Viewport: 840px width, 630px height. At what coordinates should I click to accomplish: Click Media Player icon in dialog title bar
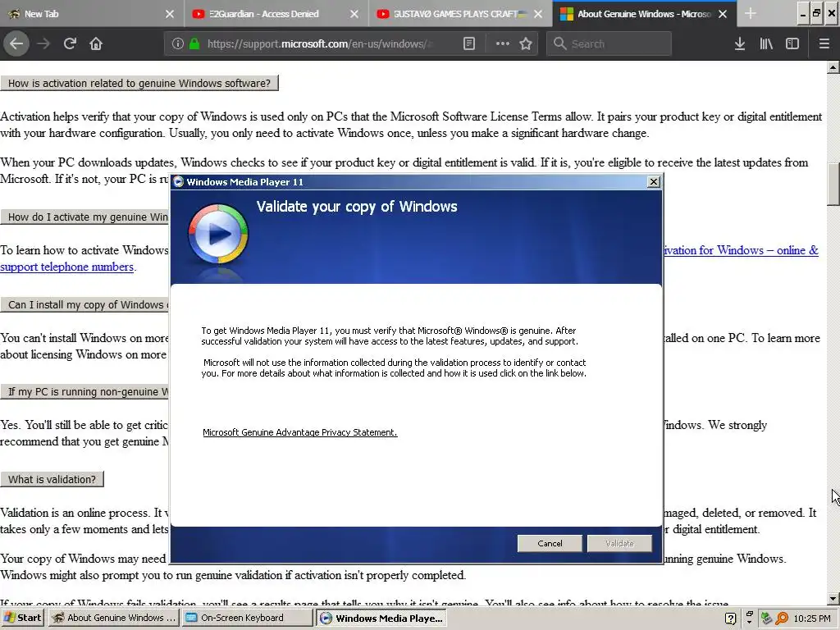point(178,182)
